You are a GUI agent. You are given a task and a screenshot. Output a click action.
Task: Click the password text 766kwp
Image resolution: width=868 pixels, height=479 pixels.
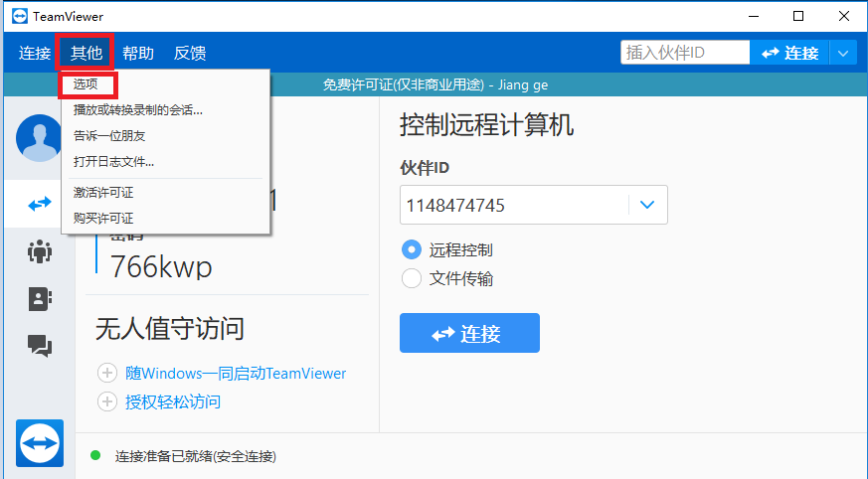pos(161,266)
